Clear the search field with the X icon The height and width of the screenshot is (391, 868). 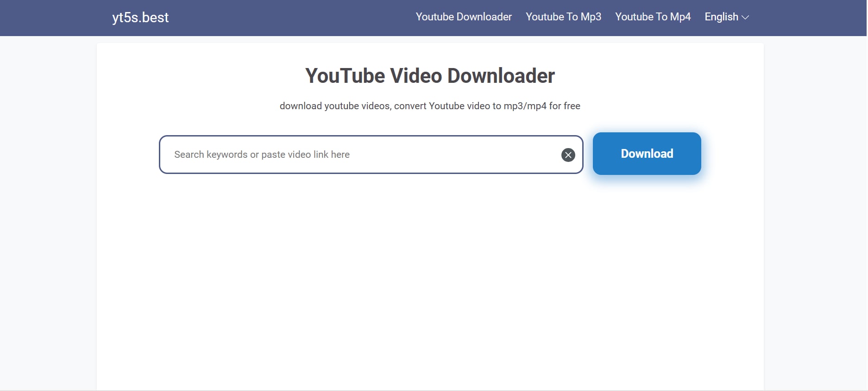(x=568, y=155)
